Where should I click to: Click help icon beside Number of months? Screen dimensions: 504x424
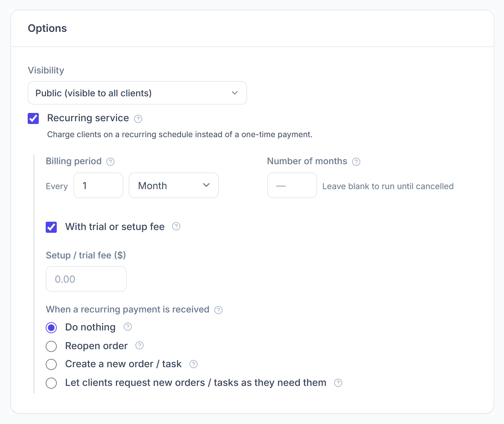[x=356, y=162]
